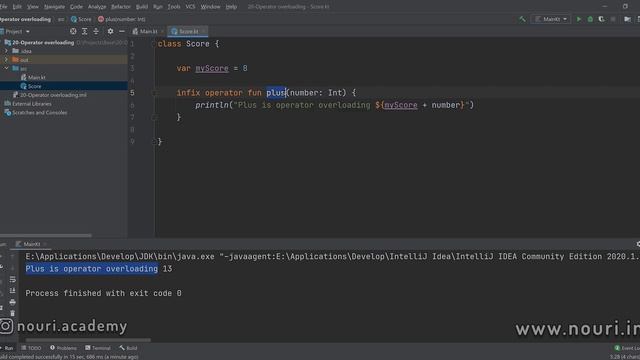Click the Stop square icon in toolbar
This screenshot has height=360, width=640.
tap(613, 19)
